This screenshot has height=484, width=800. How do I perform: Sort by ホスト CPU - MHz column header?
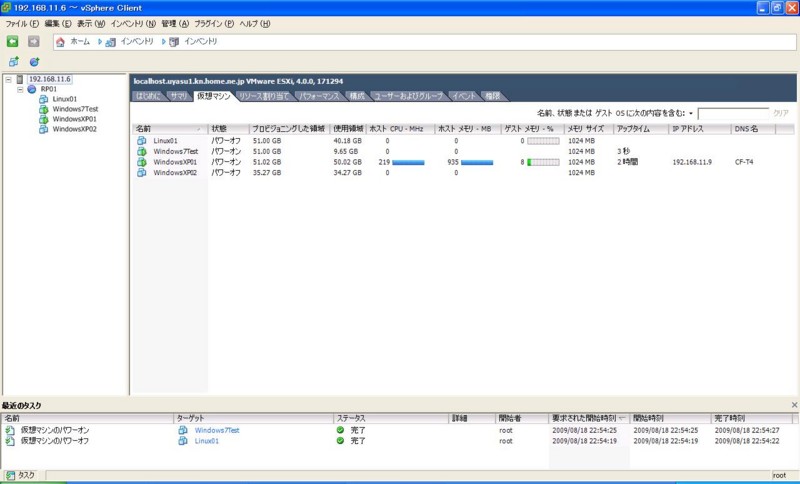pyautogui.click(x=400, y=129)
